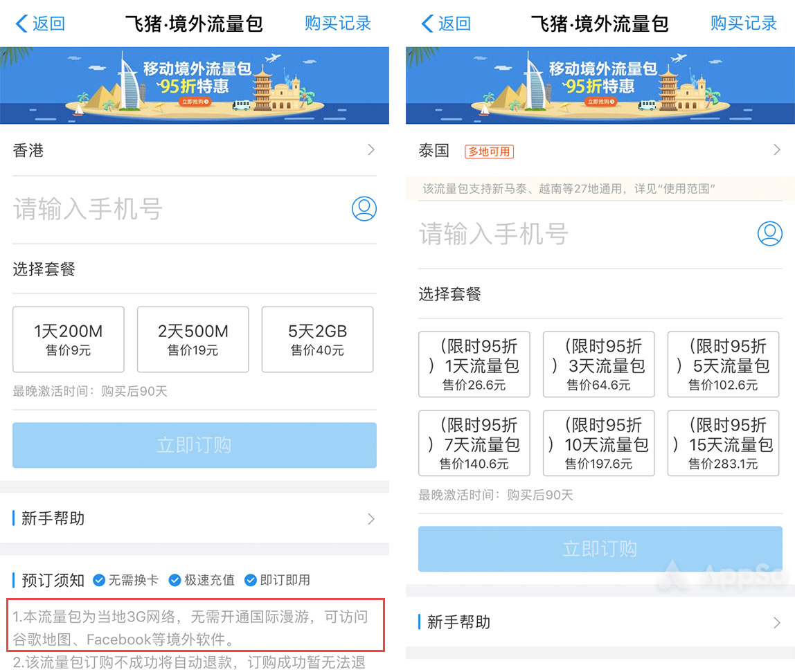Expand the 香港 destination row
Screen dimensions: 795x672
194,150
